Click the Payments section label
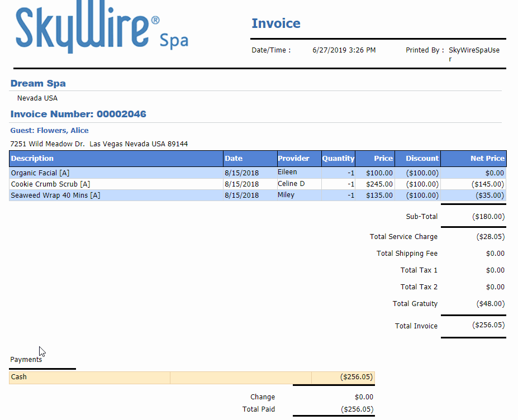518x420 pixels. coord(26,360)
